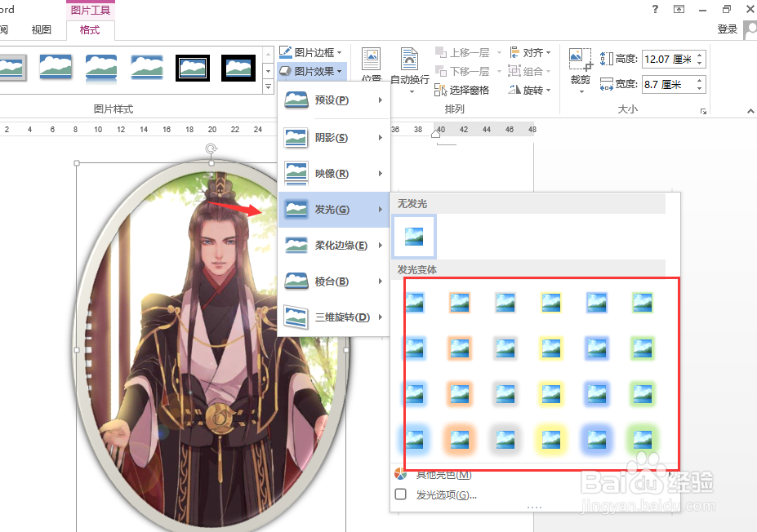Apply gray glow variant in third row
The width and height of the screenshot is (757, 532).
505,394
